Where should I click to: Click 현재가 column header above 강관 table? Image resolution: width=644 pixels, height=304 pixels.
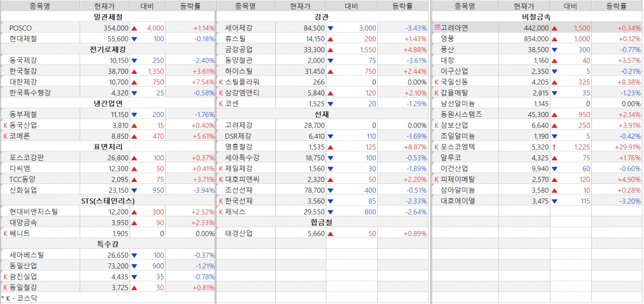tap(300, 6)
